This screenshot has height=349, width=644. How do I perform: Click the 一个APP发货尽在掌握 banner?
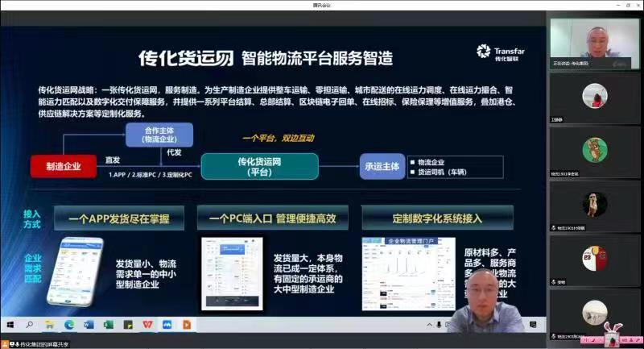click(119, 218)
